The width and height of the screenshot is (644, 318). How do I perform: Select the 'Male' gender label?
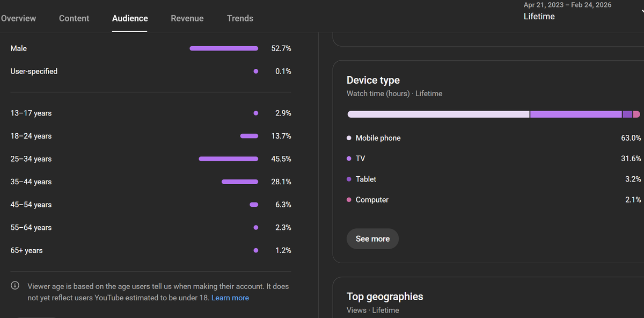18,48
